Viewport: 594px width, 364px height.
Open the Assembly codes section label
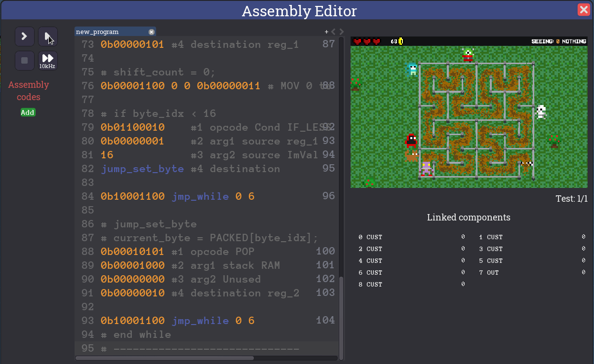click(28, 91)
